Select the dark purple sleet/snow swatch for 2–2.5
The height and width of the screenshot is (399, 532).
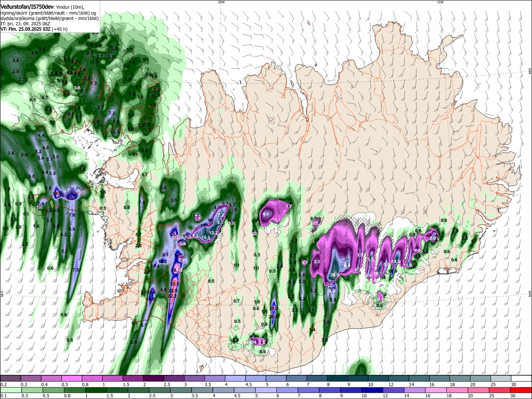[x=153, y=379]
